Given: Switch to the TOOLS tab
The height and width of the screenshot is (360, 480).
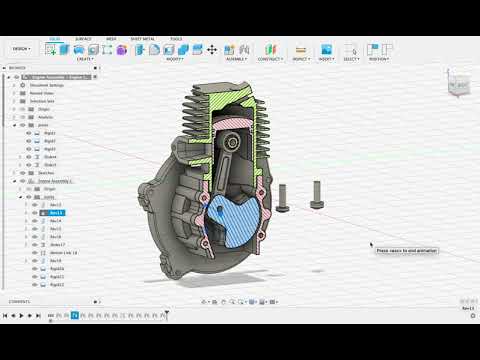Looking at the screenshot, I should tap(176, 39).
